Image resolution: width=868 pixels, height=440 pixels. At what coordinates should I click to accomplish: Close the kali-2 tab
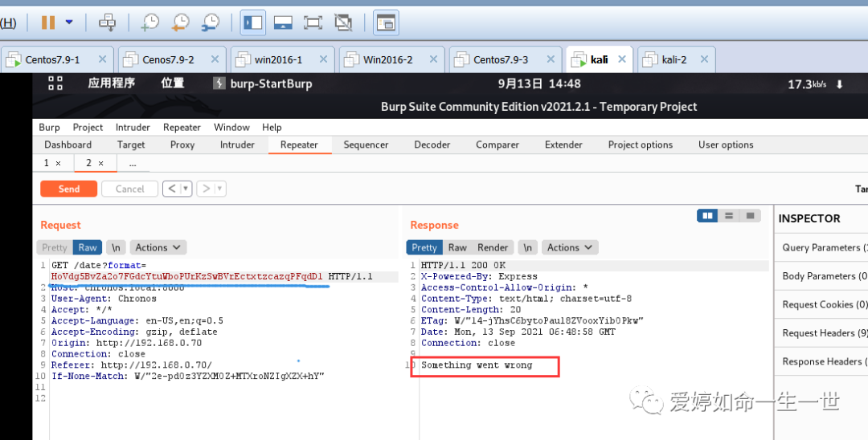(704, 59)
